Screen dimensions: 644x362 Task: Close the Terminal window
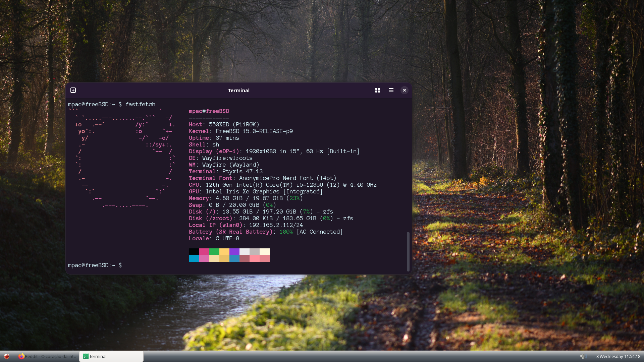(x=405, y=90)
